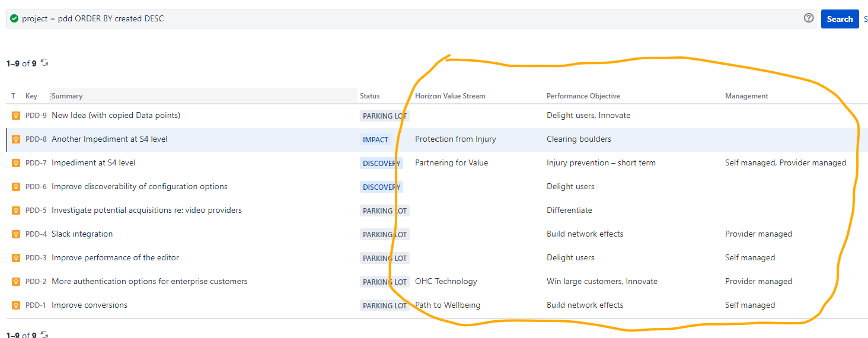Click the issue type icon for PDD-1
Image resolution: width=868 pixels, height=338 pixels.
[x=16, y=305]
